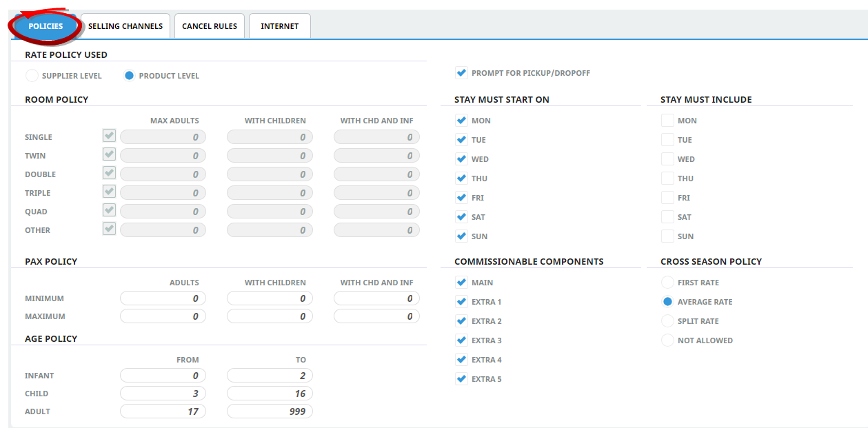
Task: Click Single room Max Adults field
Action: click(163, 137)
